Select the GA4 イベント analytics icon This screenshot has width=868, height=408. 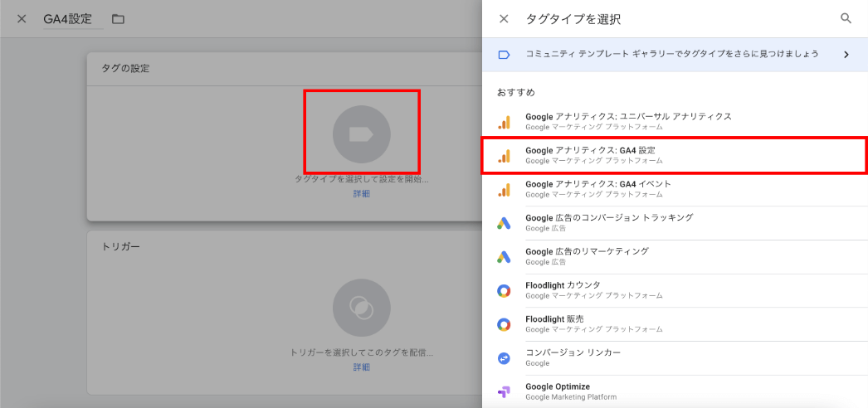504,190
